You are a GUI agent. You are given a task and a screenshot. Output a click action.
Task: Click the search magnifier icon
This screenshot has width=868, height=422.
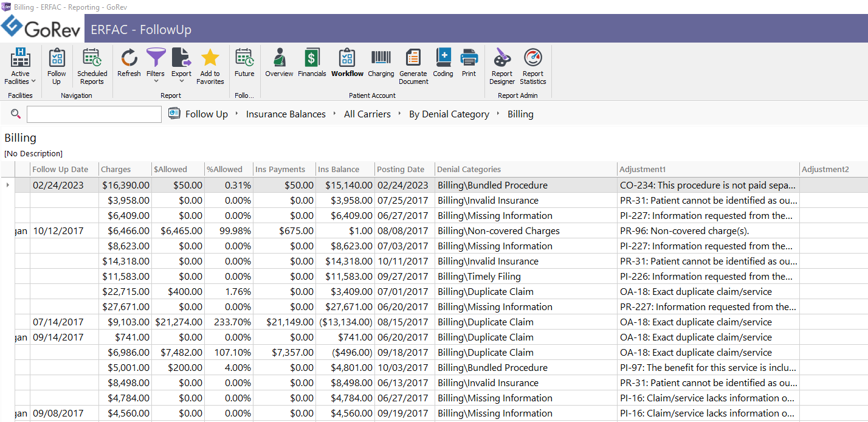click(x=16, y=114)
